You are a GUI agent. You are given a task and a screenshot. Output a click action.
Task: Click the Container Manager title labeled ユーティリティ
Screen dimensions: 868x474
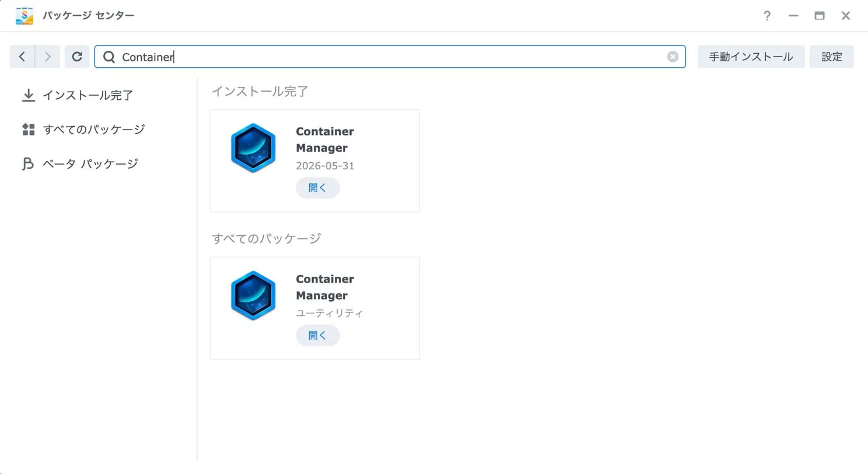[x=325, y=287]
